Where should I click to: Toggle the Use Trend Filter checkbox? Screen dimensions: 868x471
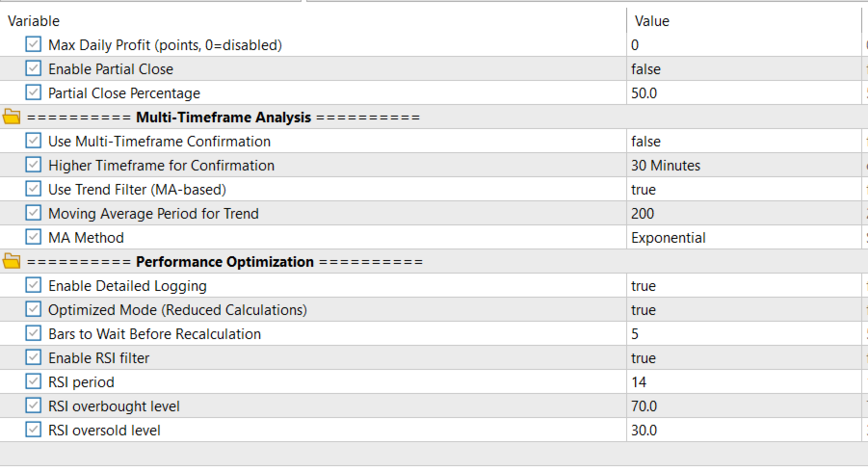coord(34,190)
